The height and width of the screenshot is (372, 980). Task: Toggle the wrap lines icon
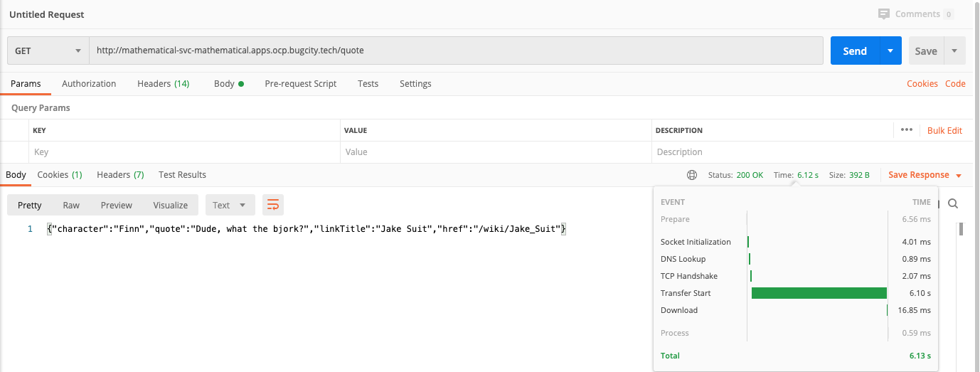(x=273, y=205)
